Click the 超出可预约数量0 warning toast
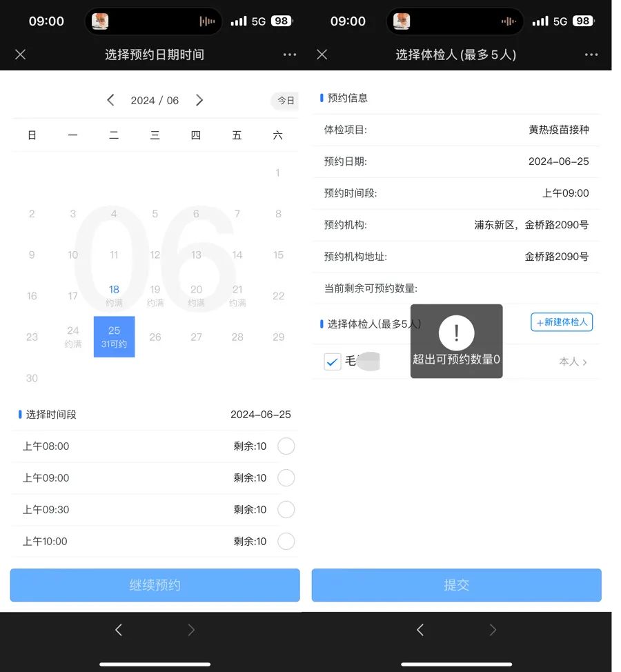The image size is (621, 672). pyautogui.click(x=456, y=341)
